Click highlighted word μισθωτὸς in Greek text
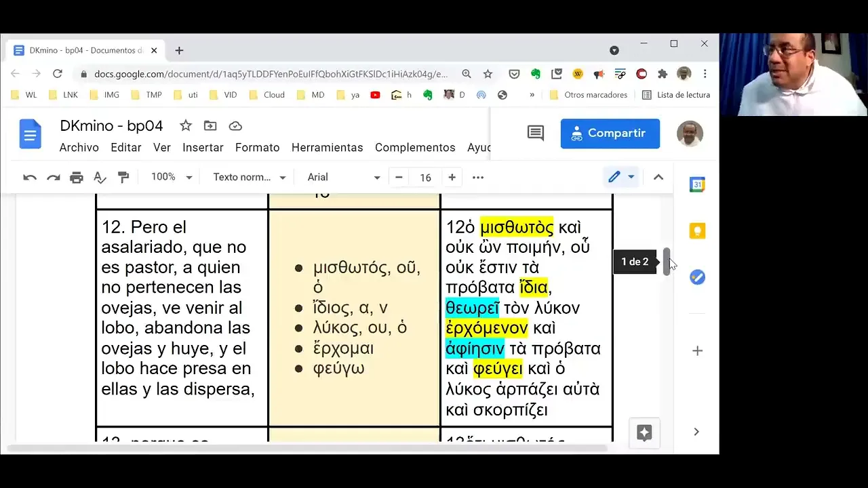This screenshot has width=868, height=488. (x=517, y=226)
